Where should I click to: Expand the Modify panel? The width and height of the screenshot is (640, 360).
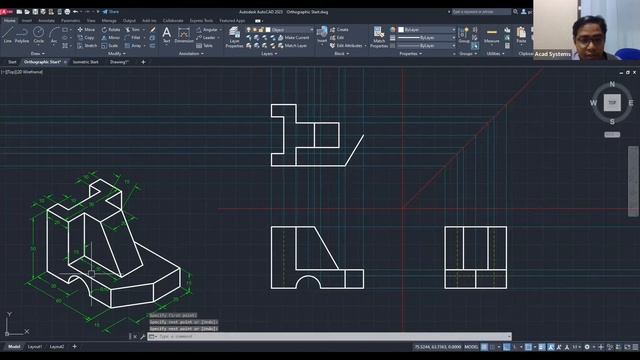116,53
